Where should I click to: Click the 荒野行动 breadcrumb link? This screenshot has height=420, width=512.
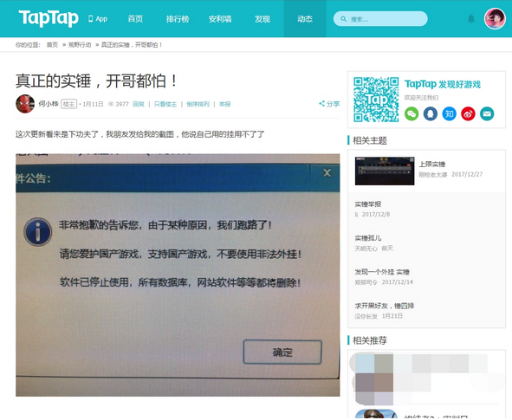tap(80, 45)
